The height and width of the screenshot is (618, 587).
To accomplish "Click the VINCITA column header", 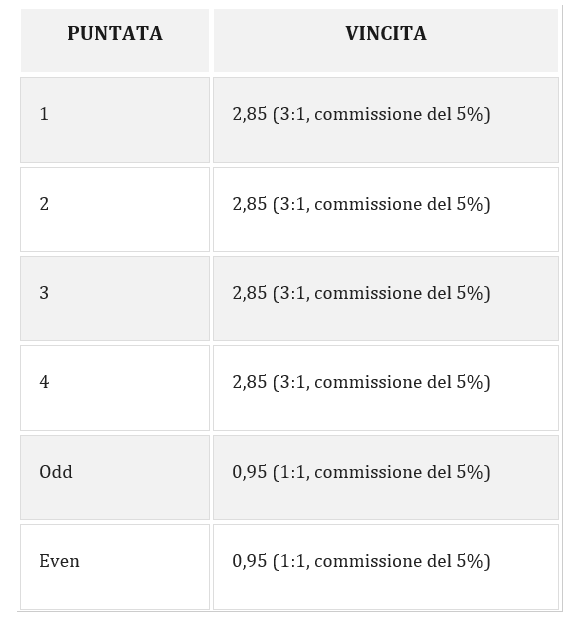I will 386,41.
